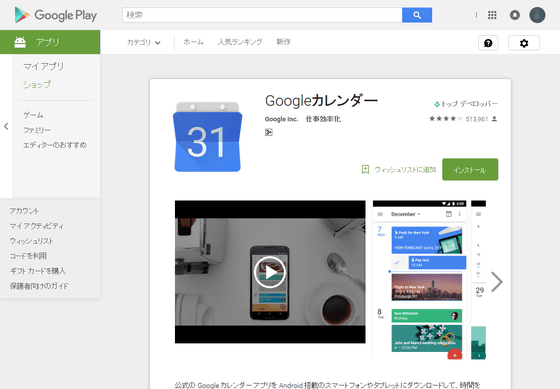Open the 人気ランキング tab

pyautogui.click(x=240, y=42)
